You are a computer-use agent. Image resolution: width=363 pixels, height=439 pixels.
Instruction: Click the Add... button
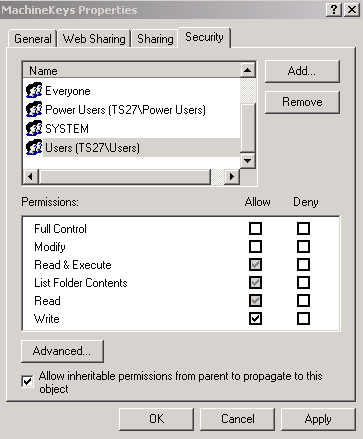(x=302, y=71)
